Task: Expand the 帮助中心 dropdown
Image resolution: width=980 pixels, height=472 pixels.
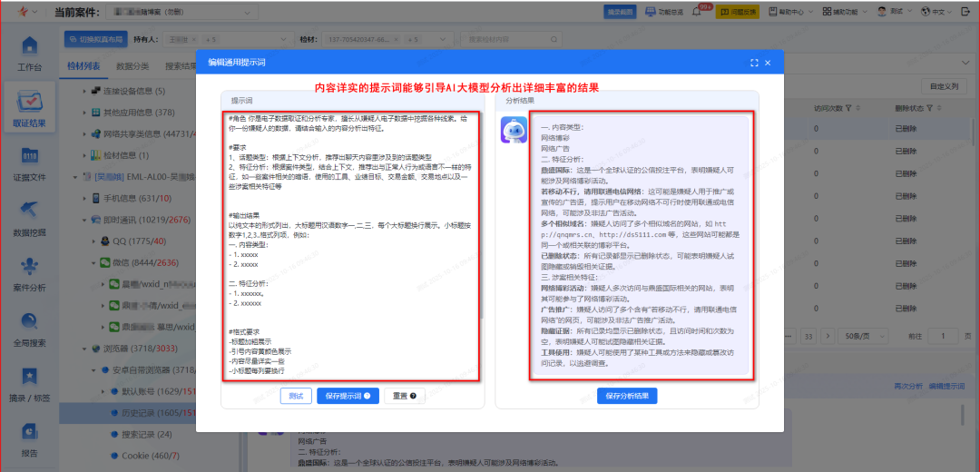Action: [790, 12]
